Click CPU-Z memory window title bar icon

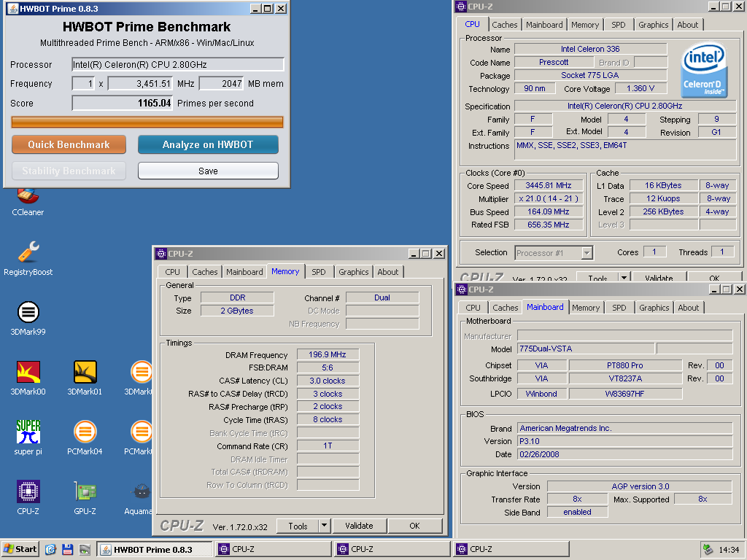[161, 254]
